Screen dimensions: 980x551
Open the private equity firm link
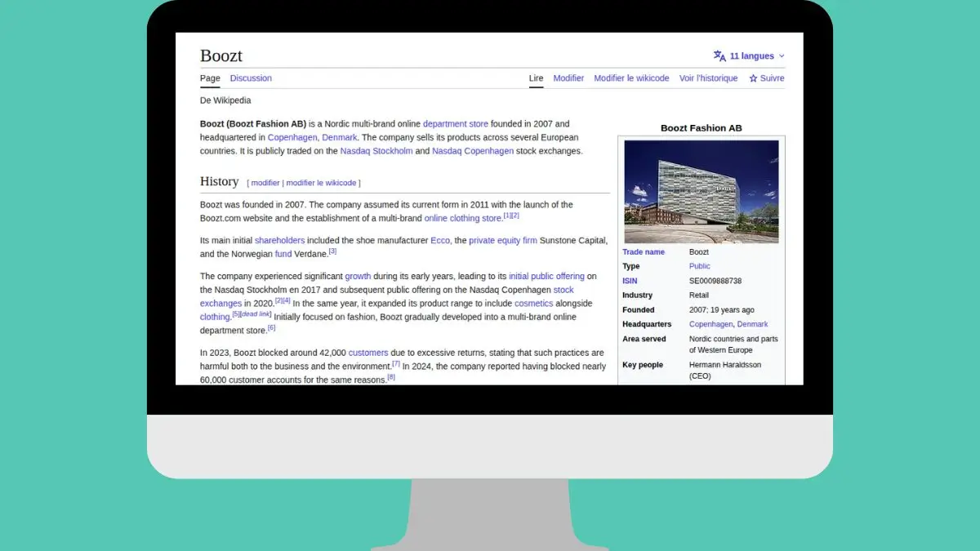[x=503, y=241]
